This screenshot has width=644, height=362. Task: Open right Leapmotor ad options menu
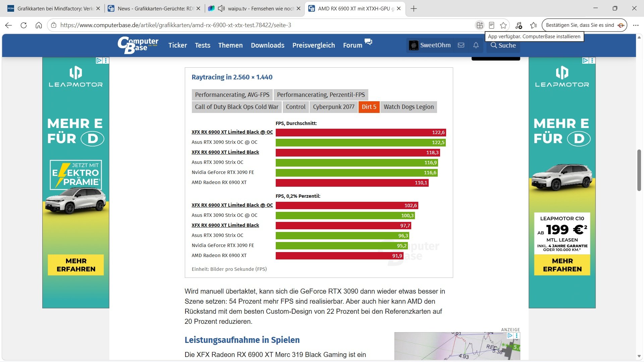tap(592, 61)
